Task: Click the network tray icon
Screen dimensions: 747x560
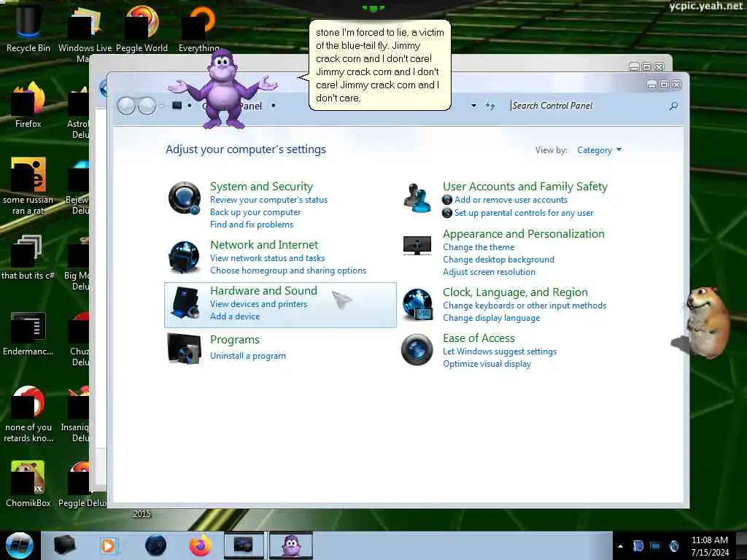Action: [656, 546]
